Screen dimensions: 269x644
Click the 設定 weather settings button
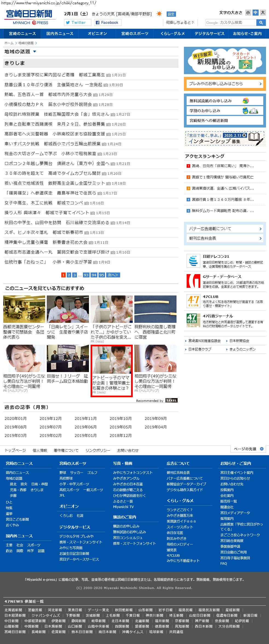click(171, 14)
